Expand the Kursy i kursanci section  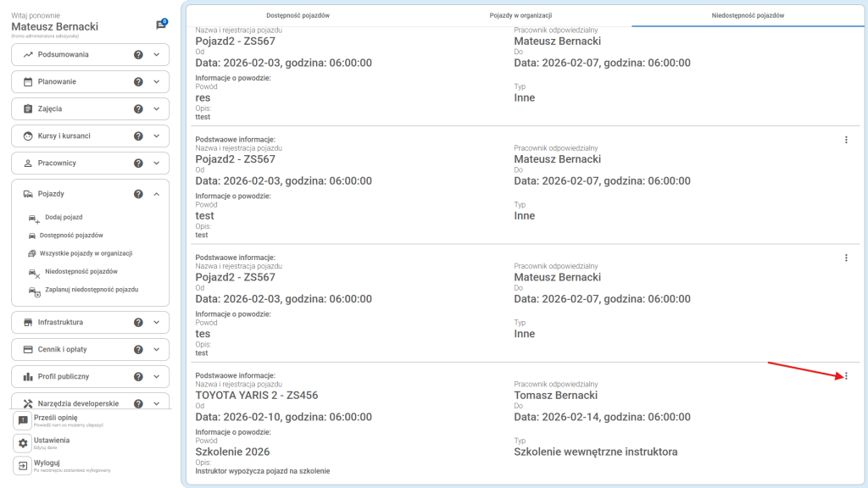pos(157,136)
